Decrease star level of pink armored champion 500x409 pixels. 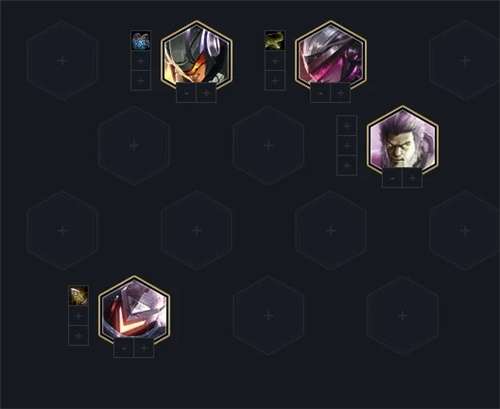(x=320, y=93)
